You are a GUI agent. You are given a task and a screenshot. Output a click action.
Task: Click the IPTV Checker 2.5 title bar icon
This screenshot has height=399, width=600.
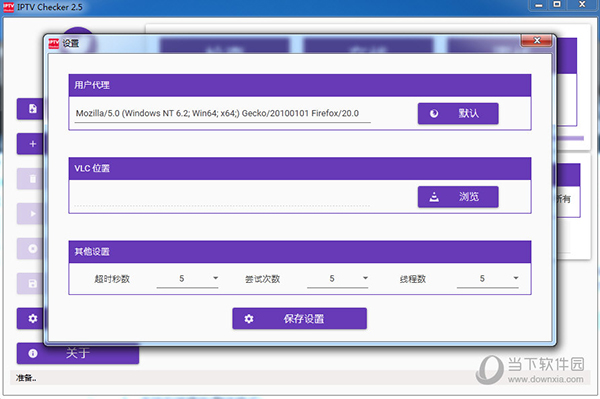(8, 7)
